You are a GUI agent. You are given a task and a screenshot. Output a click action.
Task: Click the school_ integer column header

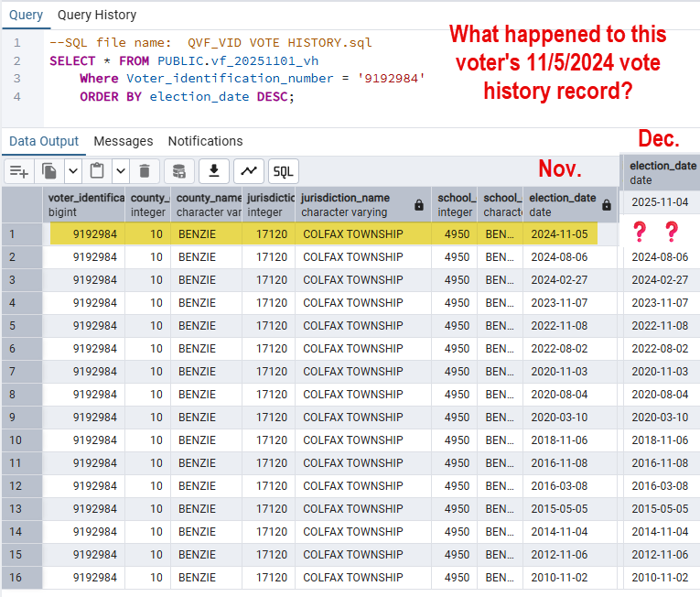[455, 205]
